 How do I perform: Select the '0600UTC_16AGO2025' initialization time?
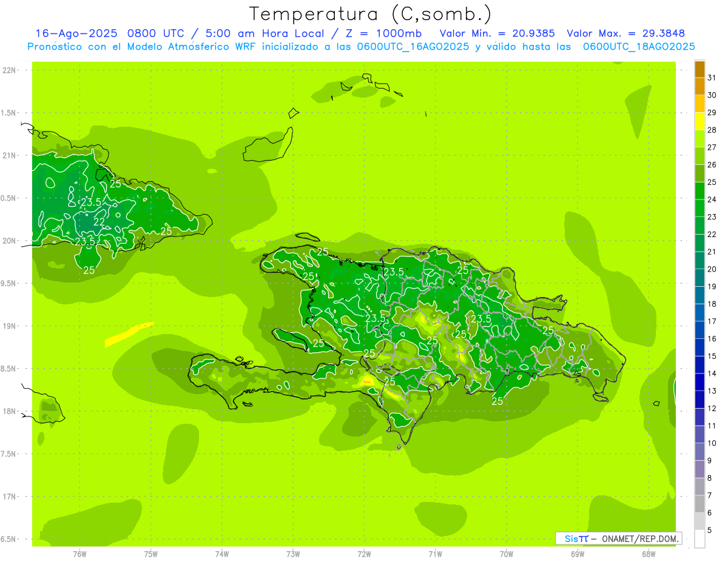click(x=413, y=47)
